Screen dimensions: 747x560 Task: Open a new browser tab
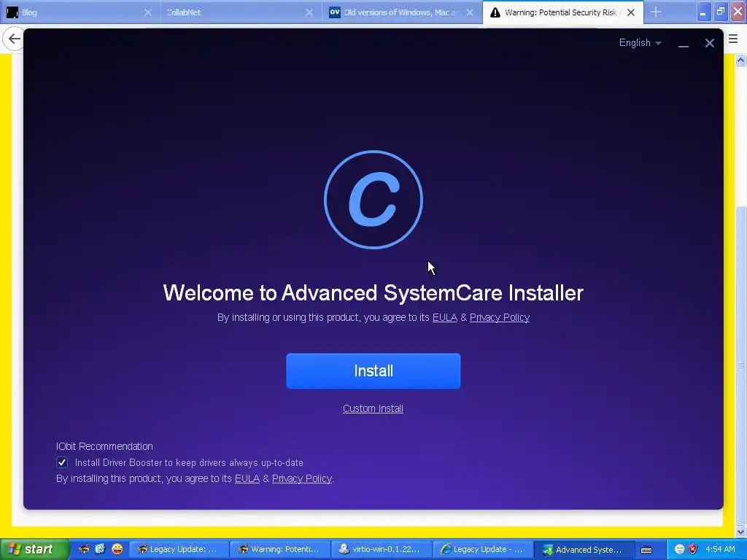[x=656, y=12]
